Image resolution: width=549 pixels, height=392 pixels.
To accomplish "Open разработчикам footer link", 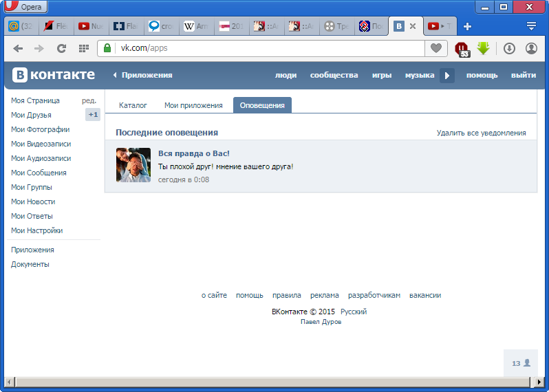I will coord(374,296).
